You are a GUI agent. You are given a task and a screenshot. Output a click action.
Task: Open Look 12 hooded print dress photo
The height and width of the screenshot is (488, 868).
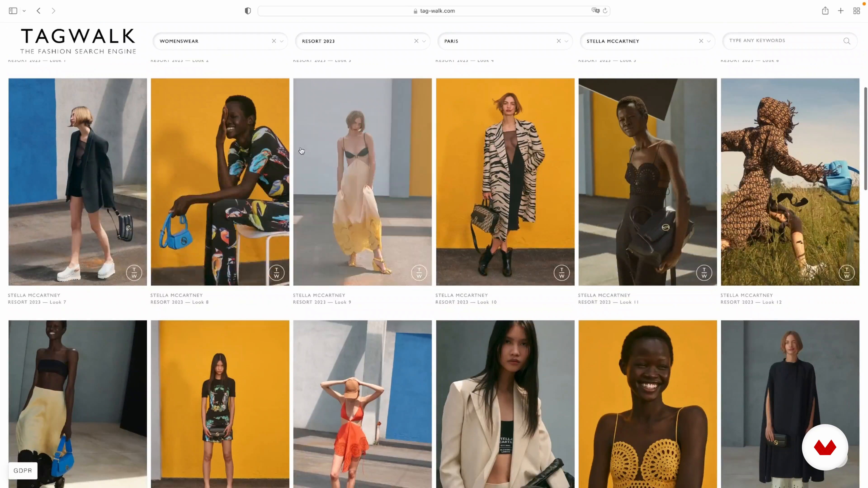point(790,182)
